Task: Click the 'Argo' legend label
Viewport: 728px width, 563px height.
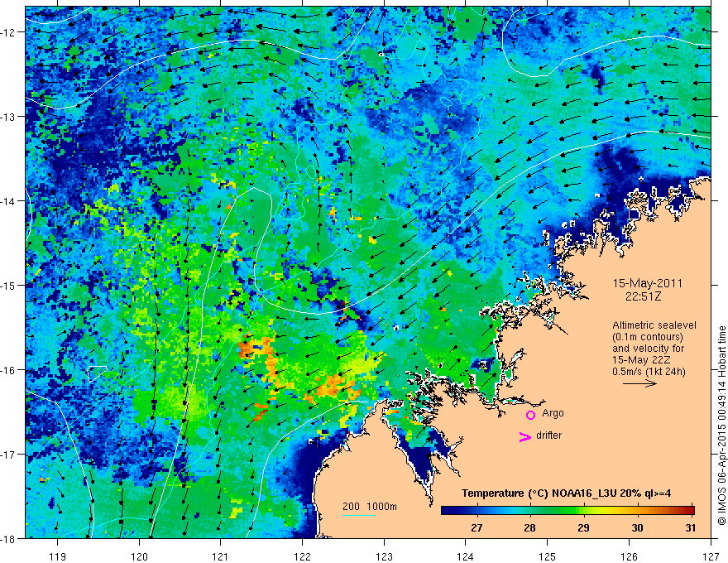Action: click(553, 413)
